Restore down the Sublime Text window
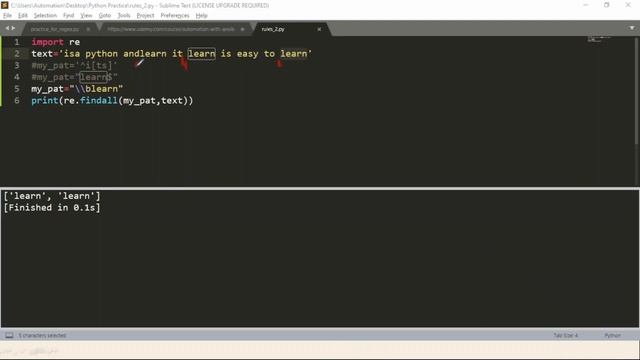The height and width of the screenshot is (360, 640). [x=607, y=5]
